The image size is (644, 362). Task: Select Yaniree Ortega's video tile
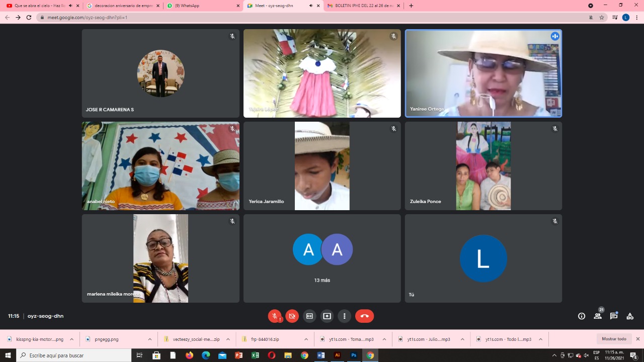(x=484, y=73)
